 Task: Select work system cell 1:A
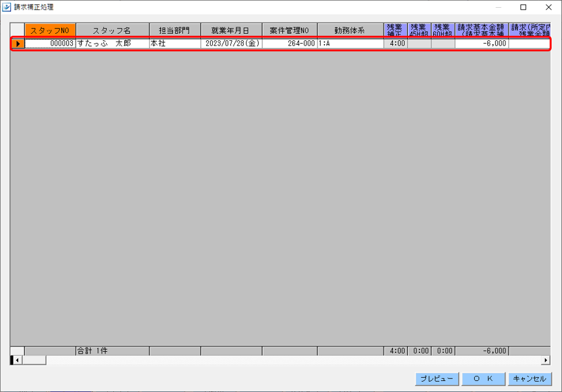point(351,44)
